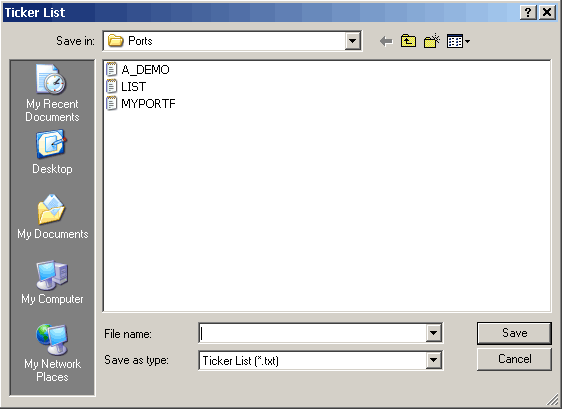Go back using the left arrow icon
This screenshot has height=409, width=562.
[x=386, y=41]
